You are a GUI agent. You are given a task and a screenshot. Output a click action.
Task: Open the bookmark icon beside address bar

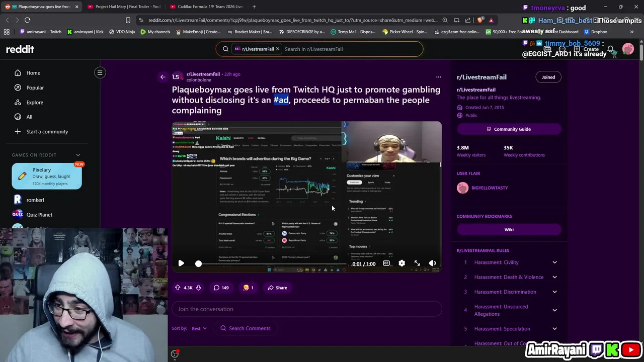[128, 20]
